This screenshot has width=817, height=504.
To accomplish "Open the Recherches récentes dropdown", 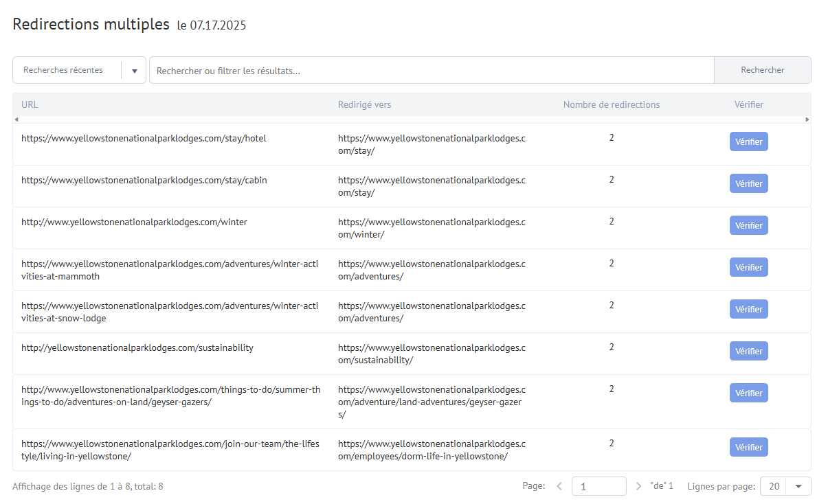I will tap(79, 70).
